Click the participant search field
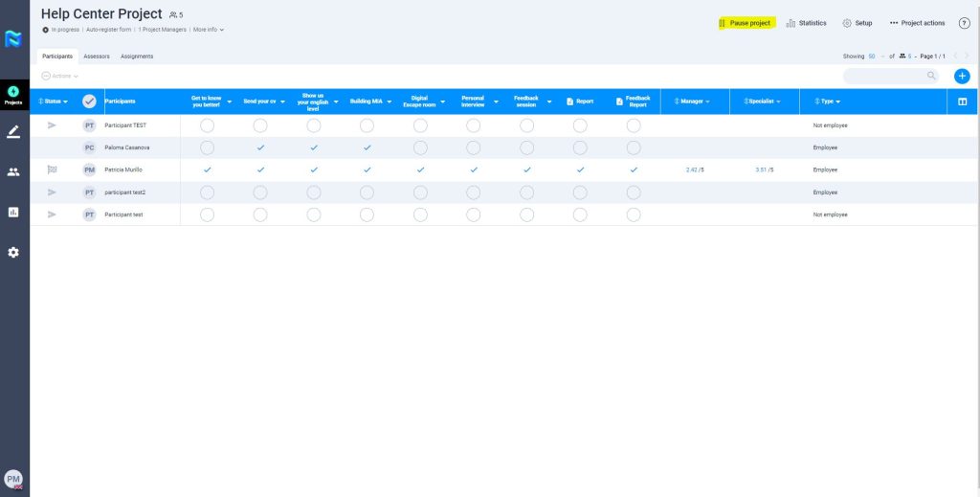This screenshot has width=980, height=497. [885, 76]
